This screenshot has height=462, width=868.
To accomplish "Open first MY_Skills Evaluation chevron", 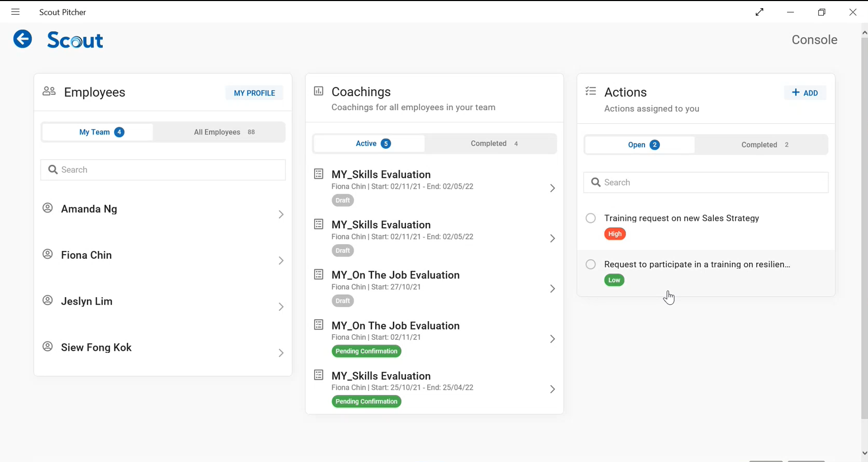I will (552, 188).
